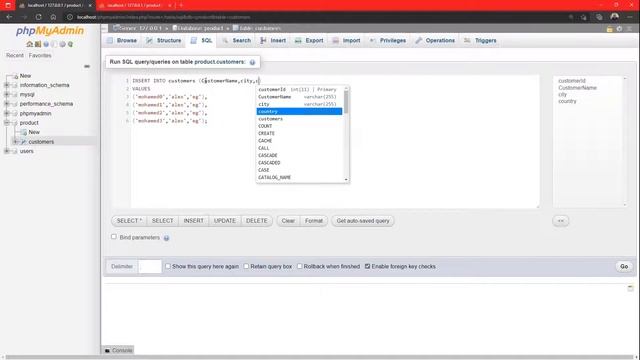
Task: Open the Privileges tab
Action: coord(387,40)
